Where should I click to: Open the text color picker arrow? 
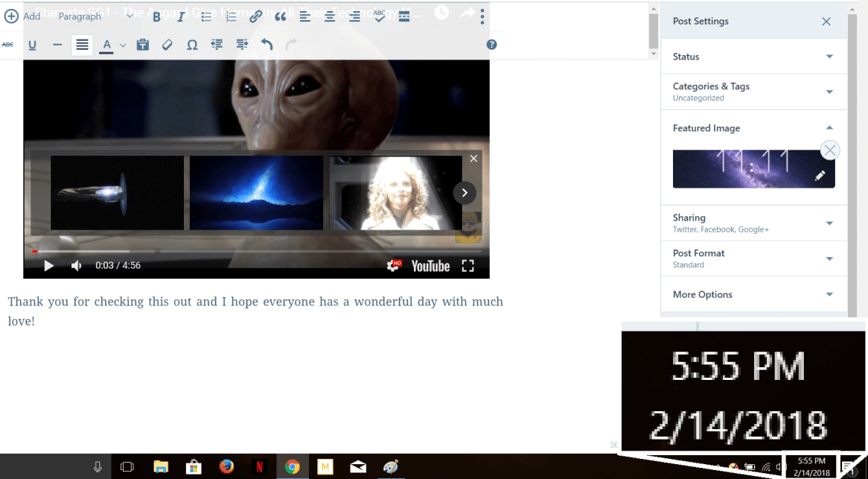coord(123,45)
